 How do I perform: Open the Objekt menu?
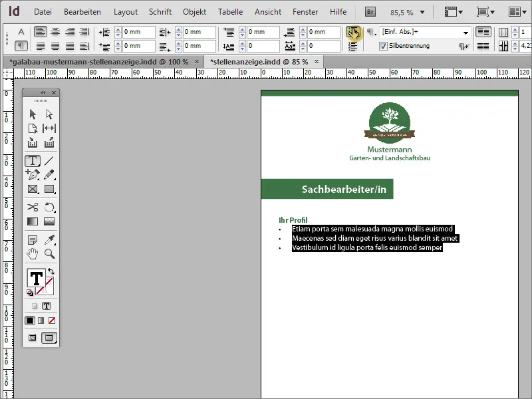(x=194, y=12)
